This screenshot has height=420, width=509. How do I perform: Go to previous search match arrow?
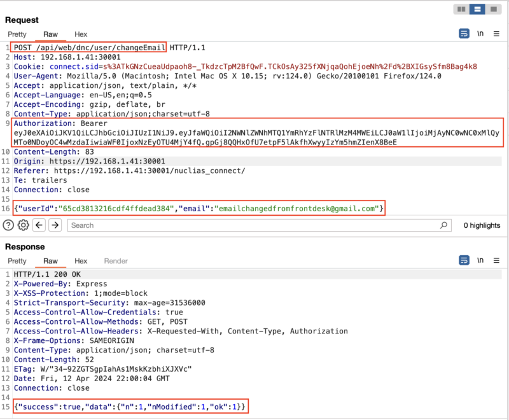pos(39,225)
